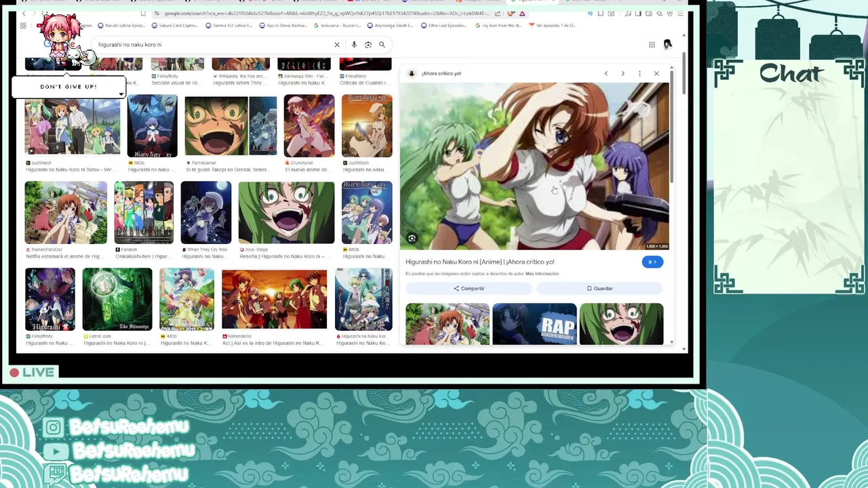Click the bookmark icon left of address bar
Viewport: 868px width, 488px height.
(143, 14)
